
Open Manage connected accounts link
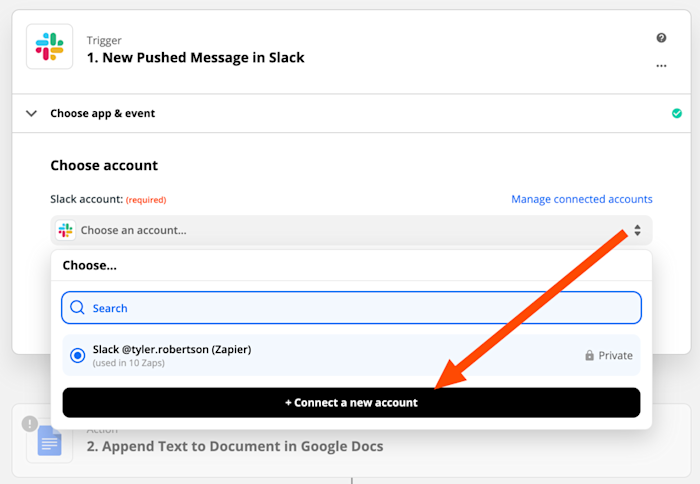pyautogui.click(x=582, y=199)
